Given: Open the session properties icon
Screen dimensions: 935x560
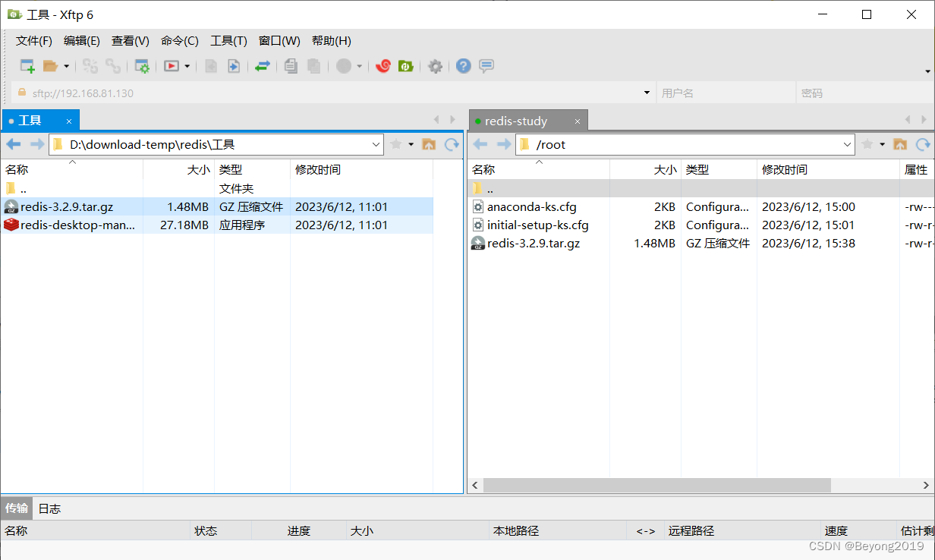Looking at the screenshot, I should pos(142,66).
